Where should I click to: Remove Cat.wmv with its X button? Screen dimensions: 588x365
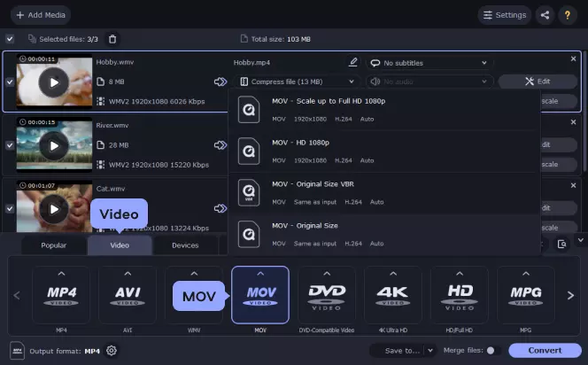point(573,186)
